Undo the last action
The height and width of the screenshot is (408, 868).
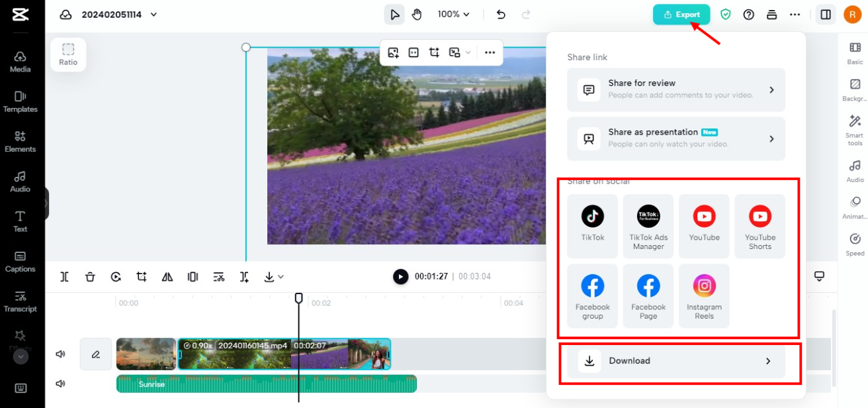click(x=501, y=15)
